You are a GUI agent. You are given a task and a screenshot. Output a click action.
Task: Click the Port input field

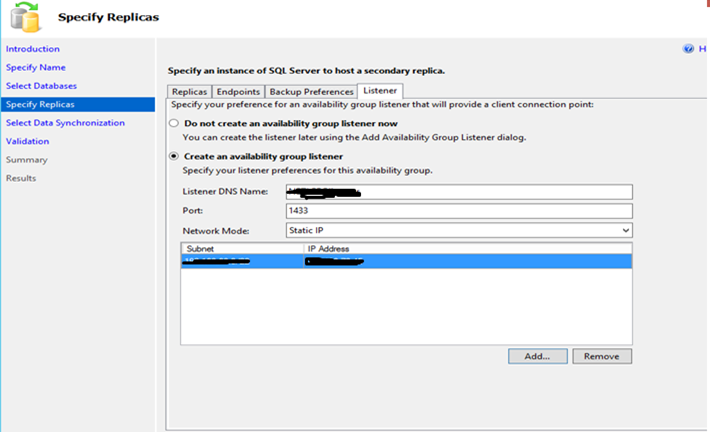[458, 211]
